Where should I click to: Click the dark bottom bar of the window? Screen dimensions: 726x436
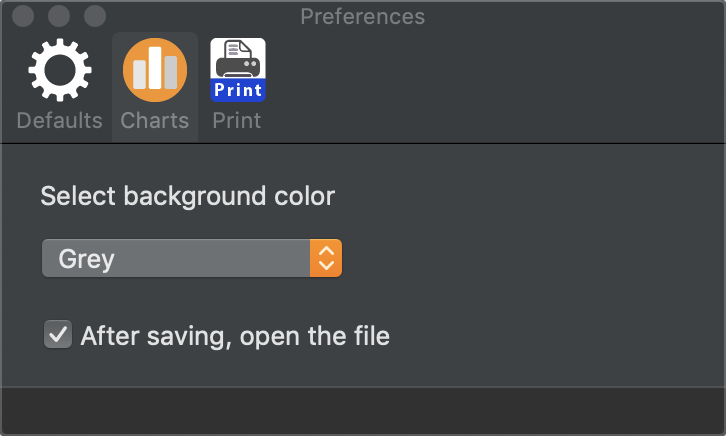point(363,410)
